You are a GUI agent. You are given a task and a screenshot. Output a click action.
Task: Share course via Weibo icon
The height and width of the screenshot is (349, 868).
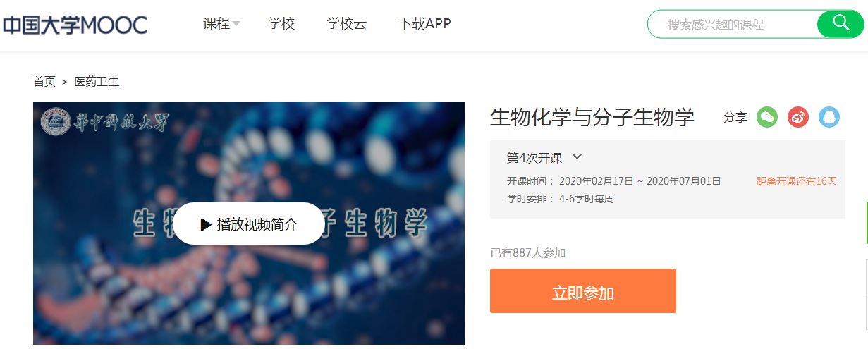798,117
